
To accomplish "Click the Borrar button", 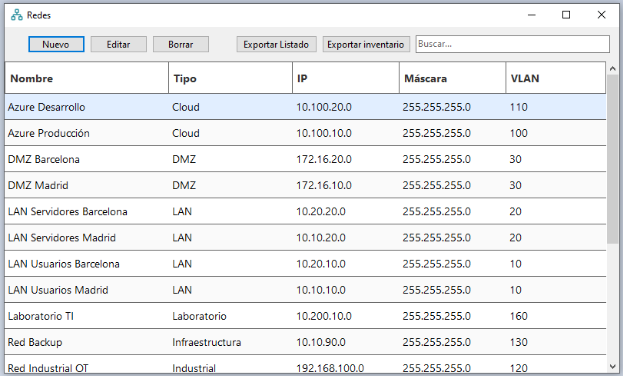I will (x=181, y=44).
